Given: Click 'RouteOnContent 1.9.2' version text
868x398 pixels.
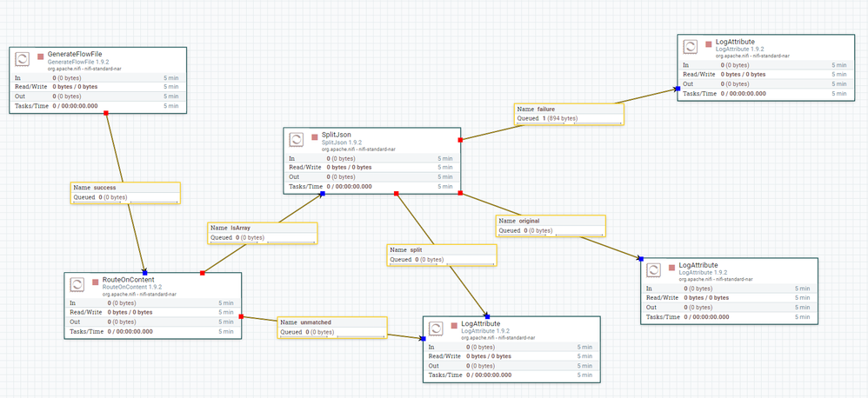Looking at the screenshot, I should pos(132,288).
